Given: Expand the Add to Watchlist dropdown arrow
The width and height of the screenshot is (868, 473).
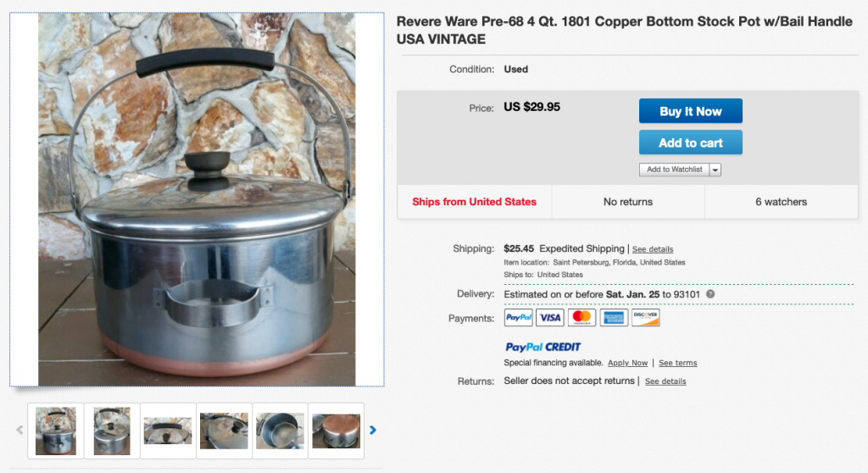Looking at the screenshot, I should click(715, 170).
